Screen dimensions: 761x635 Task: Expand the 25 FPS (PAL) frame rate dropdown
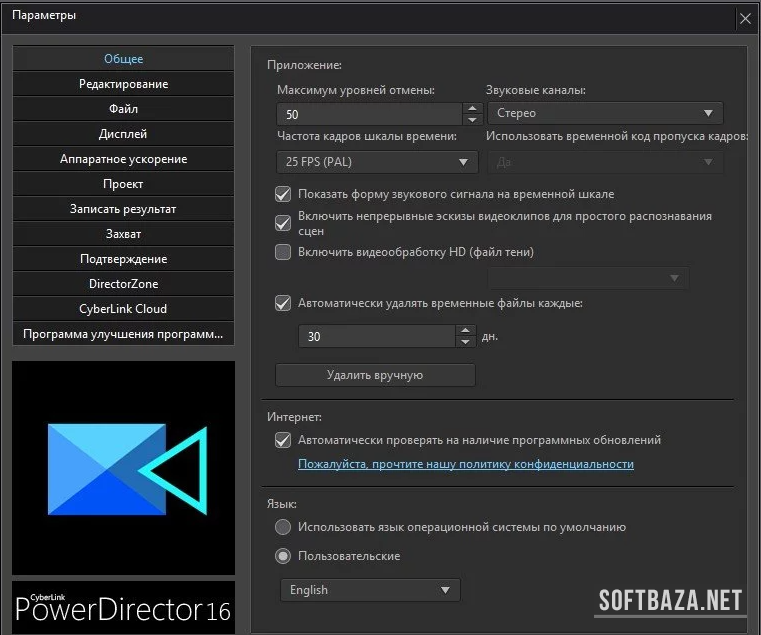tap(376, 162)
